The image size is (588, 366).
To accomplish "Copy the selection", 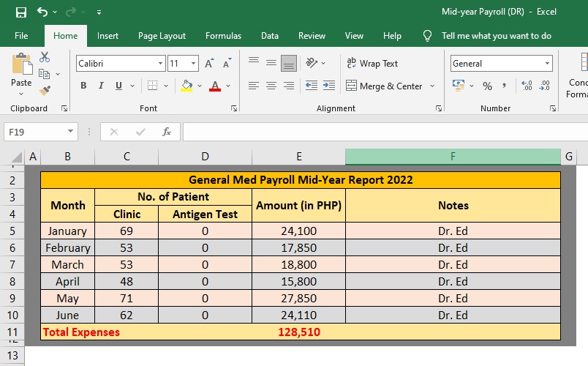I will (x=45, y=74).
